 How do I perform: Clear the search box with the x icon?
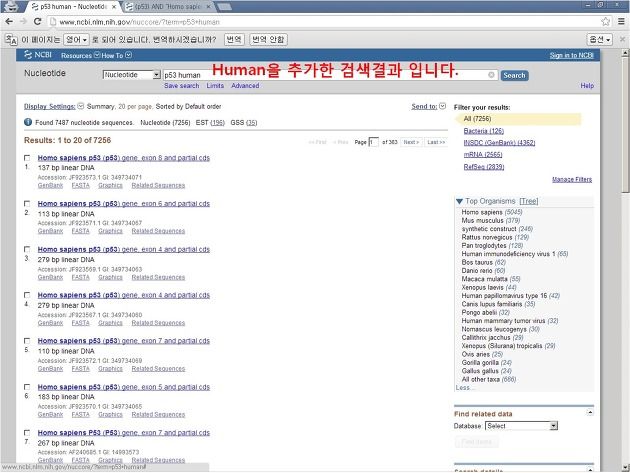point(491,75)
